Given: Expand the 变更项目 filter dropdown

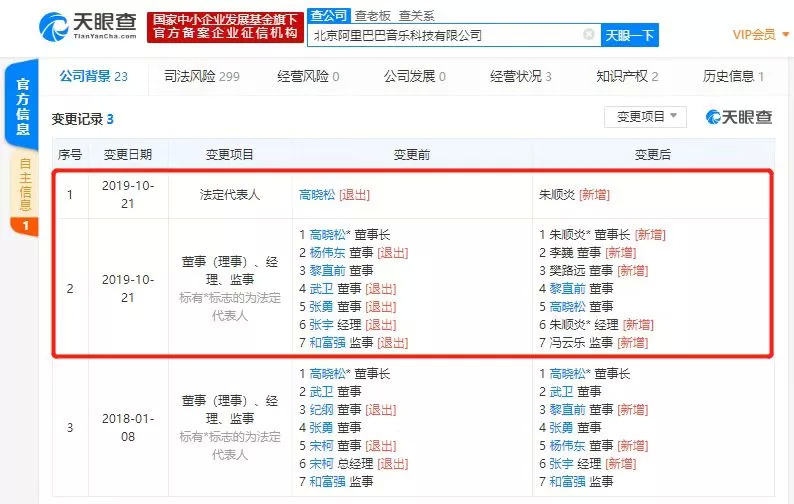Looking at the screenshot, I should point(646,117).
